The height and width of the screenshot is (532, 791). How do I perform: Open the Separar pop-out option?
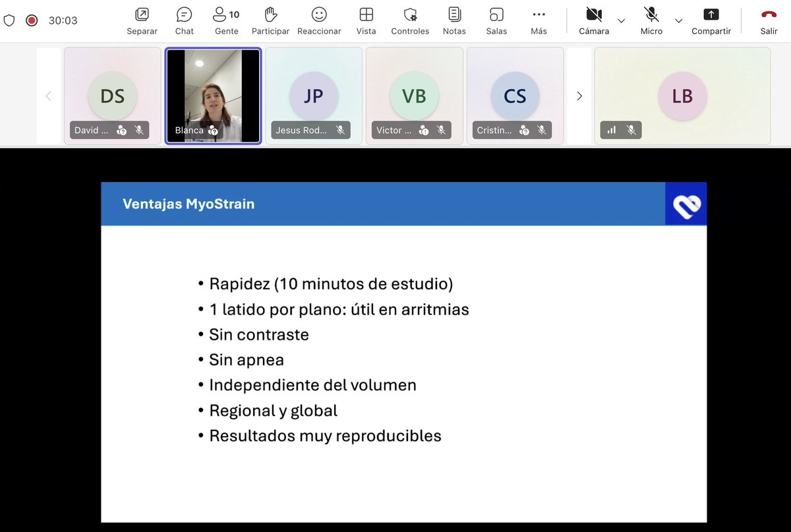coord(142,21)
